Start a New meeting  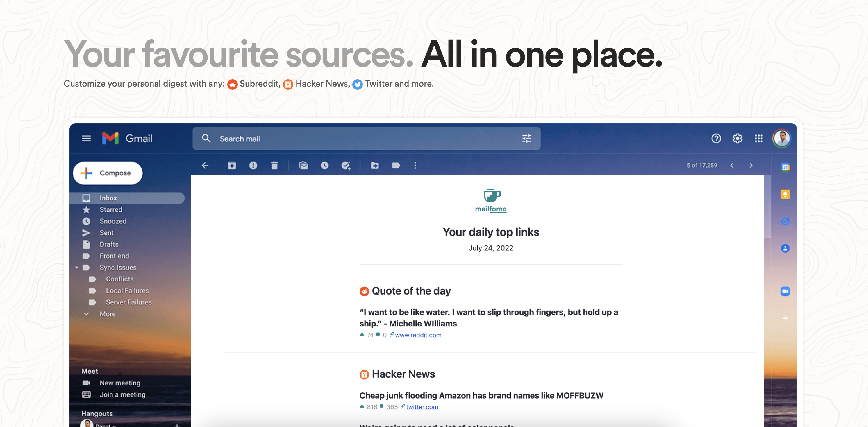click(x=120, y=383)
